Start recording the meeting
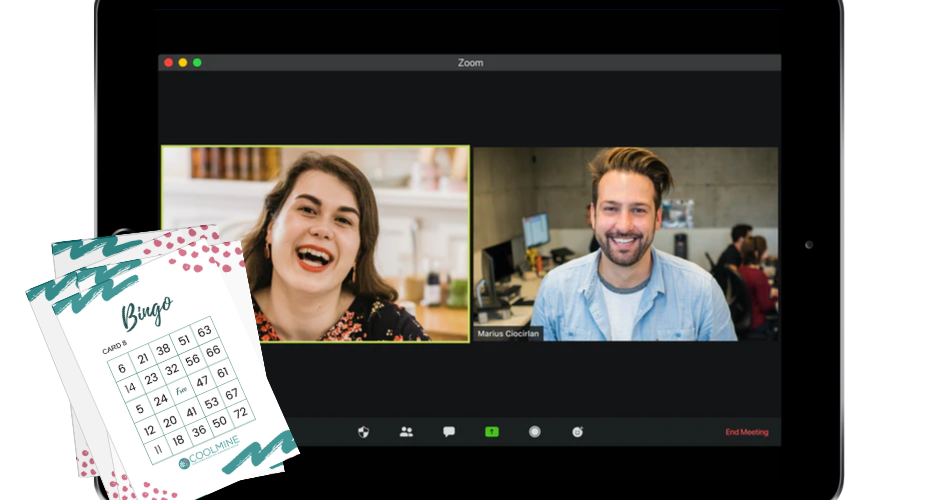The height and width of the screenshot is (500, 940). point(535,432)
